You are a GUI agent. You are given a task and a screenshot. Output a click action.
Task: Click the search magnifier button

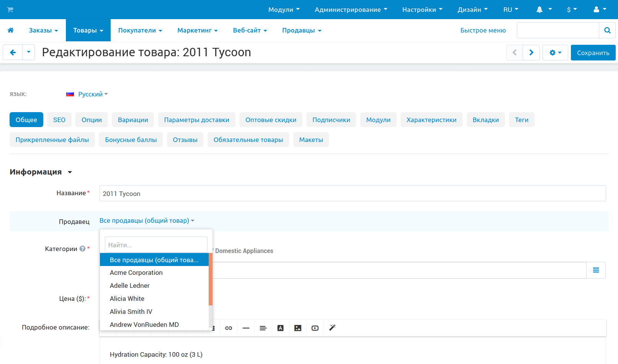[607, 30]
